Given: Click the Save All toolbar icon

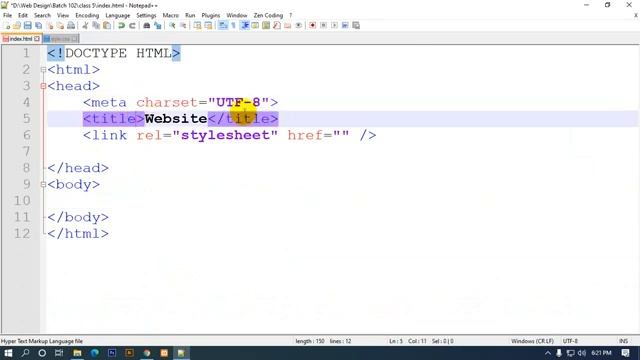Looking at the screenshot, I should (x=38, y=25).
